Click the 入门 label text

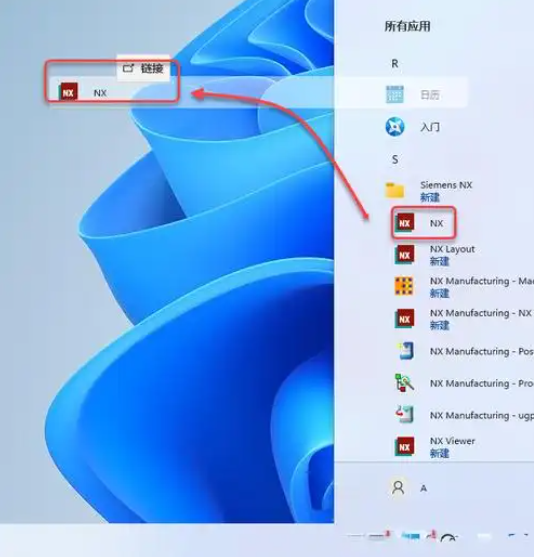click(430, 127)
